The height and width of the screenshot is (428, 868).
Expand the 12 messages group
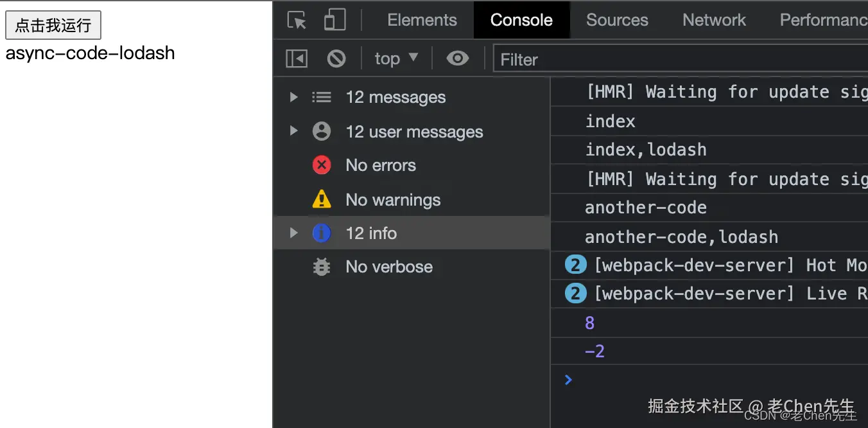[x=293, y=97]
